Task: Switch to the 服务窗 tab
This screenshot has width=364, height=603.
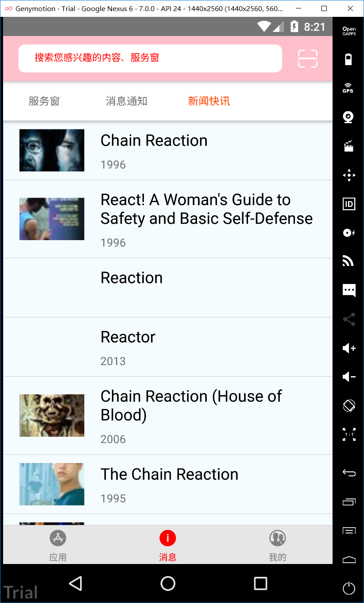Action: [44, 101]
